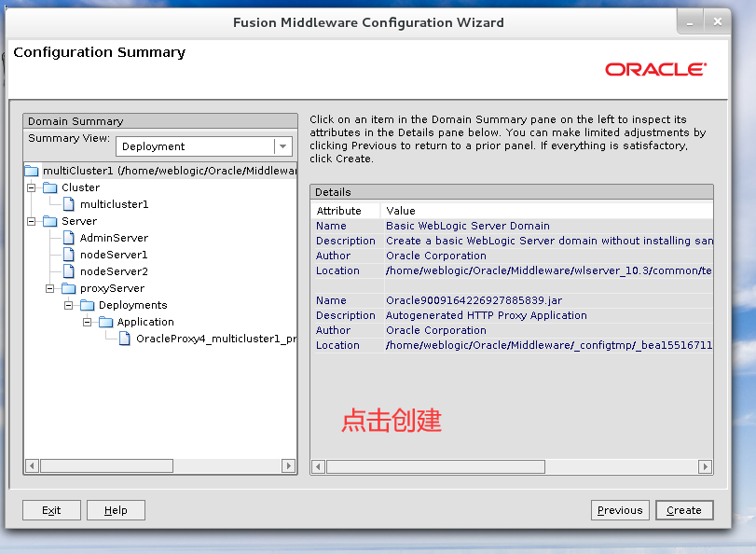Click the nodeServer2 document icon
The height and width of the screenshot is (554, 756).
tap(69, 271)
